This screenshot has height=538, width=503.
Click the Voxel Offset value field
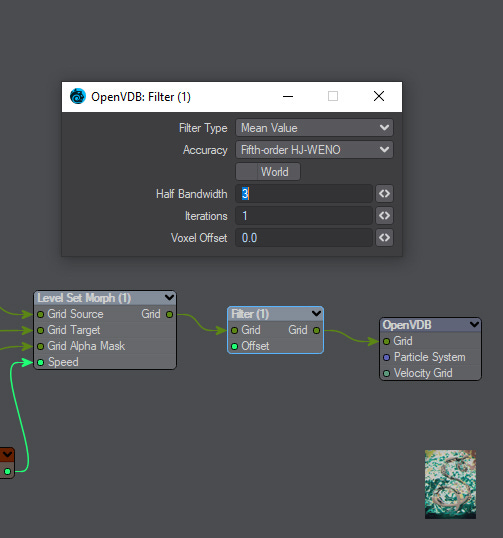304,238
